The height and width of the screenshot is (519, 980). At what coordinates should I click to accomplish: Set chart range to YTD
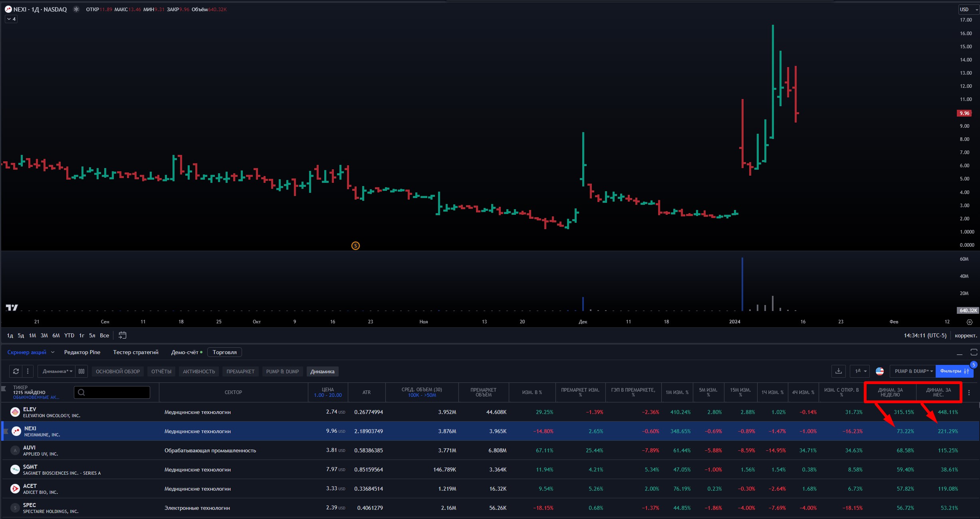coord(69,336)
